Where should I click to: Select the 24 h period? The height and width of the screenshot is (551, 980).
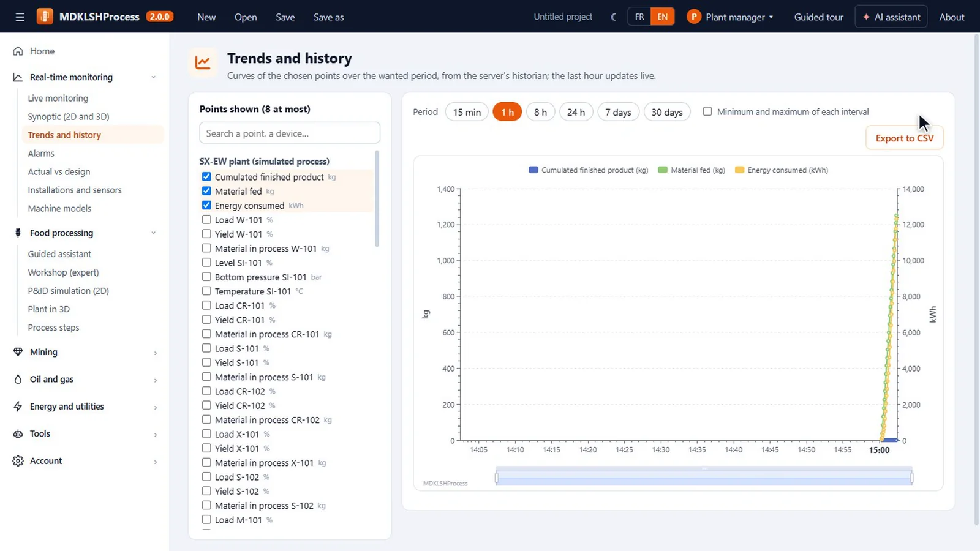576,112
